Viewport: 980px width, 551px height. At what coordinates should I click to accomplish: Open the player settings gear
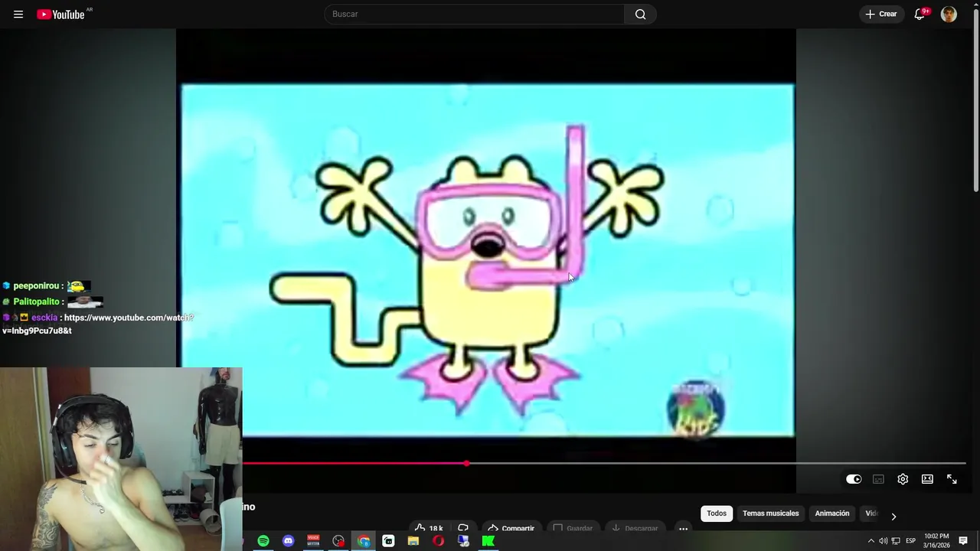903,479
